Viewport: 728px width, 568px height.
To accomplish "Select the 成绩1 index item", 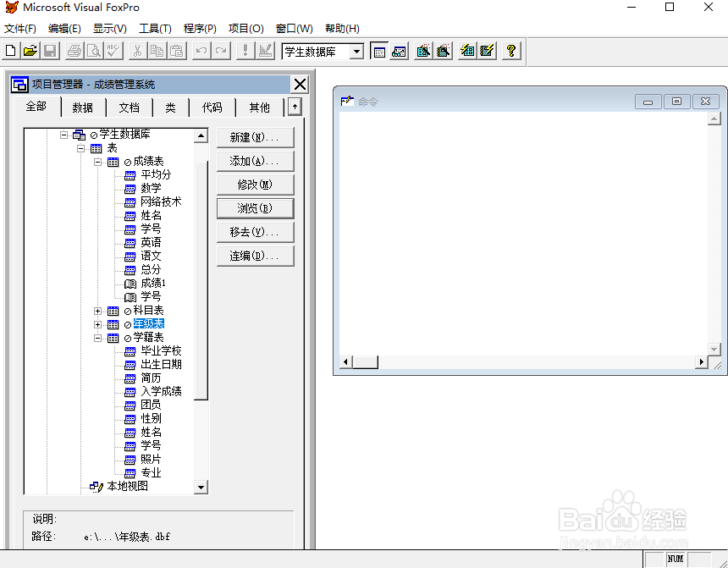I will [153, 283].
